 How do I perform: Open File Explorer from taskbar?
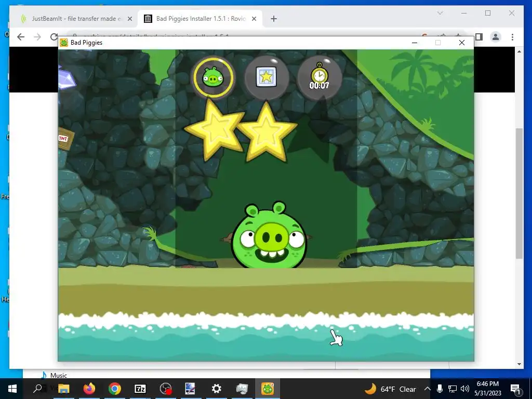coord(64,389)
